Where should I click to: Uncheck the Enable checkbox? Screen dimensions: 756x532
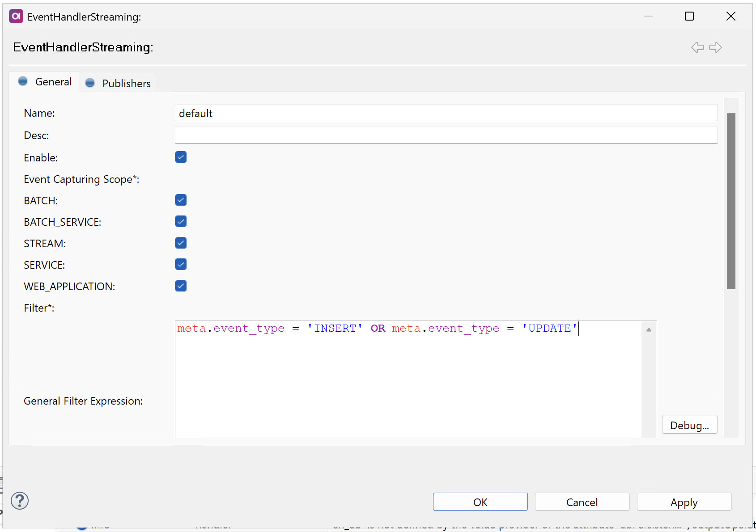click(x=181, y=157)
